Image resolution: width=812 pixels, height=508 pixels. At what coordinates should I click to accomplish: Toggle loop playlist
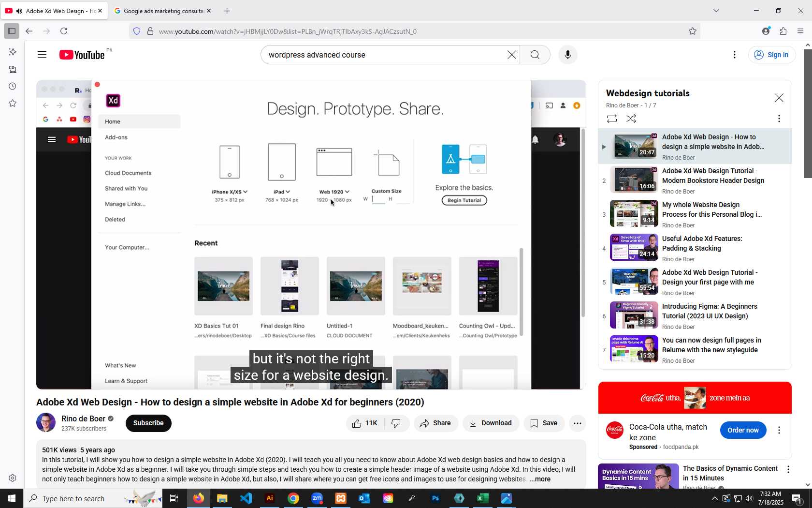[x=612, y=119]
